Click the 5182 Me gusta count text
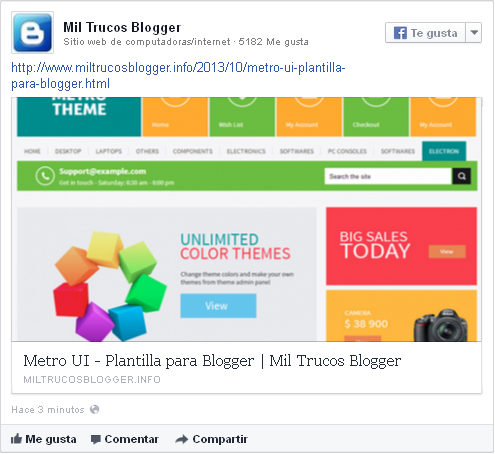This screenshot has width=495, height=454. tap(273, 42)
